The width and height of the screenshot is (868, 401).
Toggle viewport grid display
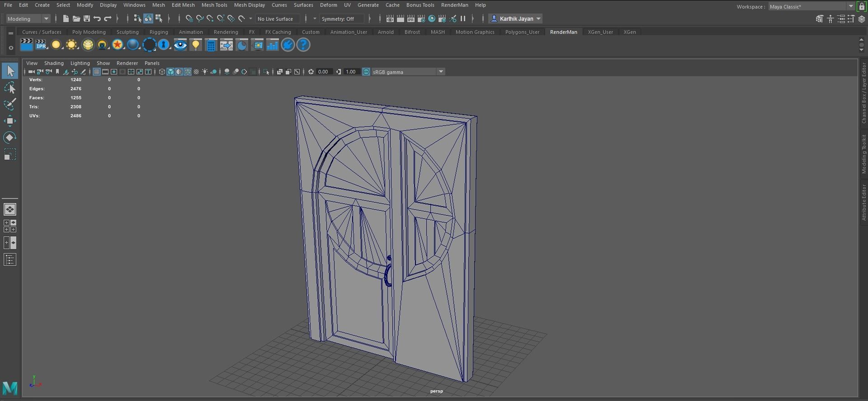click(96, 72)
